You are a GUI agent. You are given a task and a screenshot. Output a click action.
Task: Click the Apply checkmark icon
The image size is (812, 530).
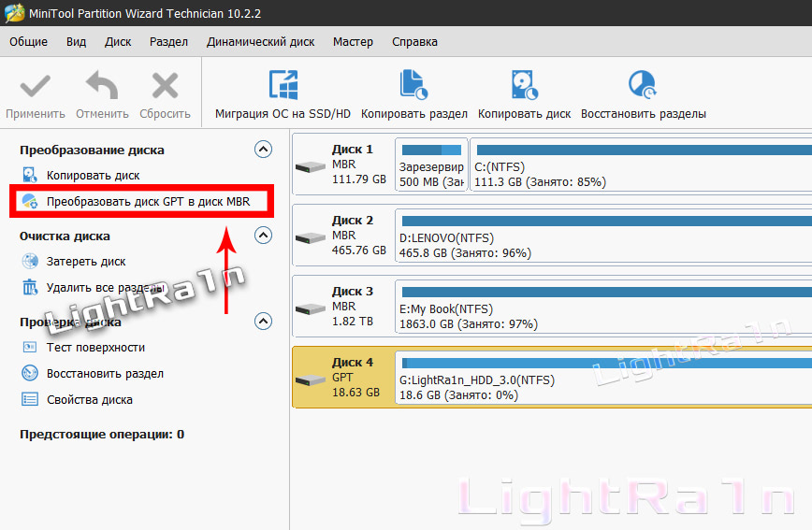point(36,86)
